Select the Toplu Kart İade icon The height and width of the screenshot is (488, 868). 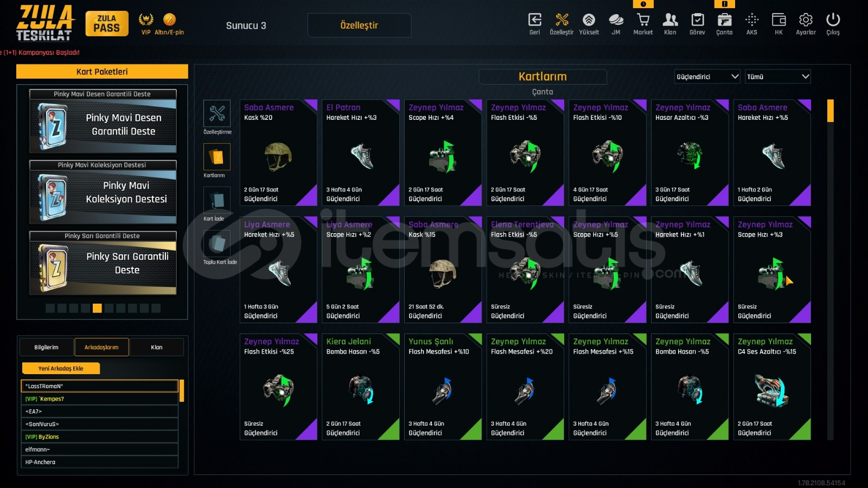(x=217, y=243)
